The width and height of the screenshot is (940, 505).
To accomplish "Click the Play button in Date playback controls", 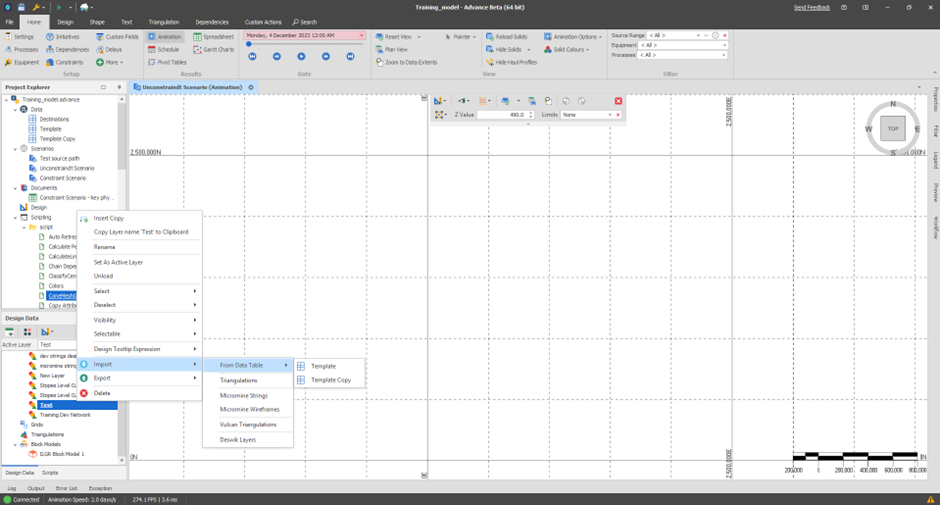I will pos(301,57).
